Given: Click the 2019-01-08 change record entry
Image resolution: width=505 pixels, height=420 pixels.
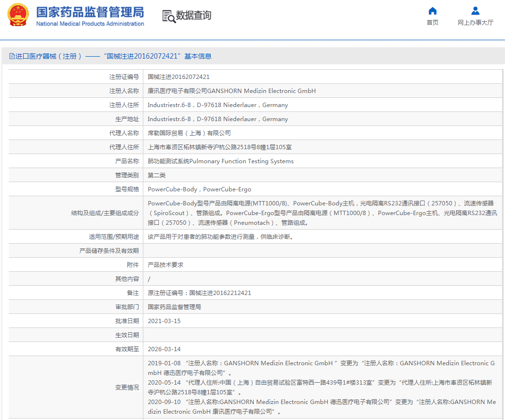Looking at the screenshot, I should [321, 368].
